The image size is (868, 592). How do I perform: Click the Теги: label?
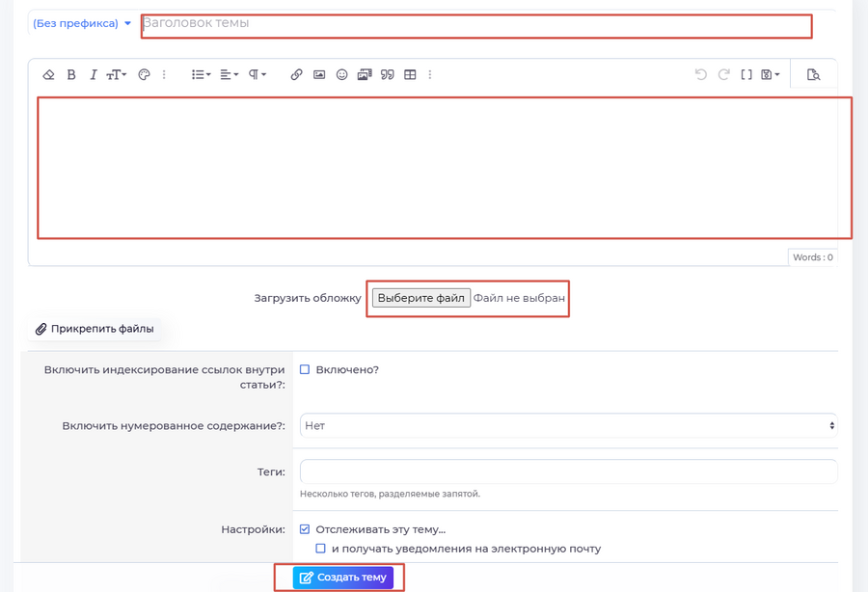coord(271,471)
